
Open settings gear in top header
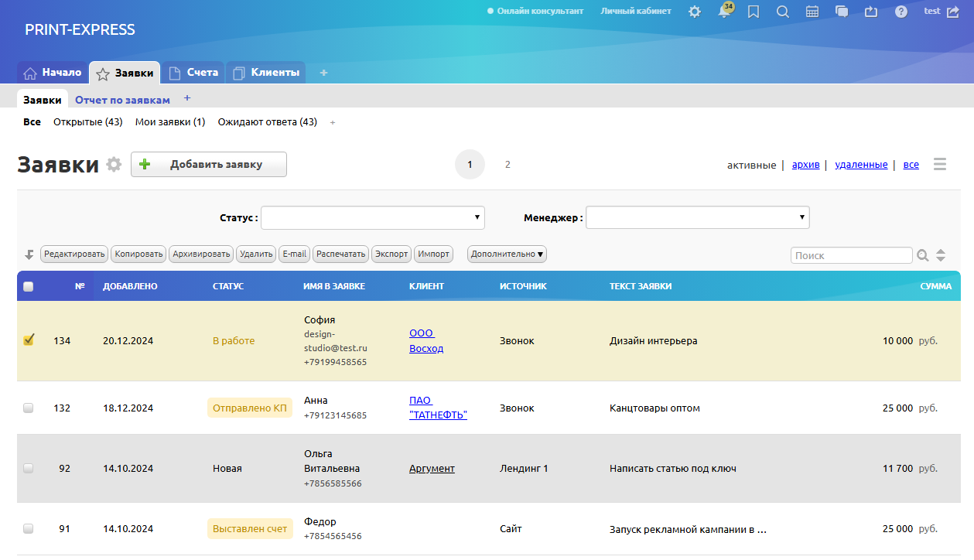695,12
